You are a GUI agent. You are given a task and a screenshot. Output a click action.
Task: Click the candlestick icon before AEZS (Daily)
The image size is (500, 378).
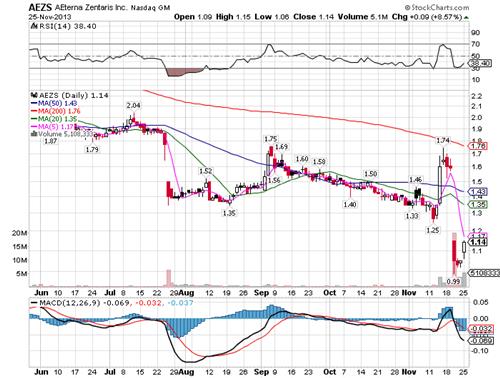pos(34,95)
